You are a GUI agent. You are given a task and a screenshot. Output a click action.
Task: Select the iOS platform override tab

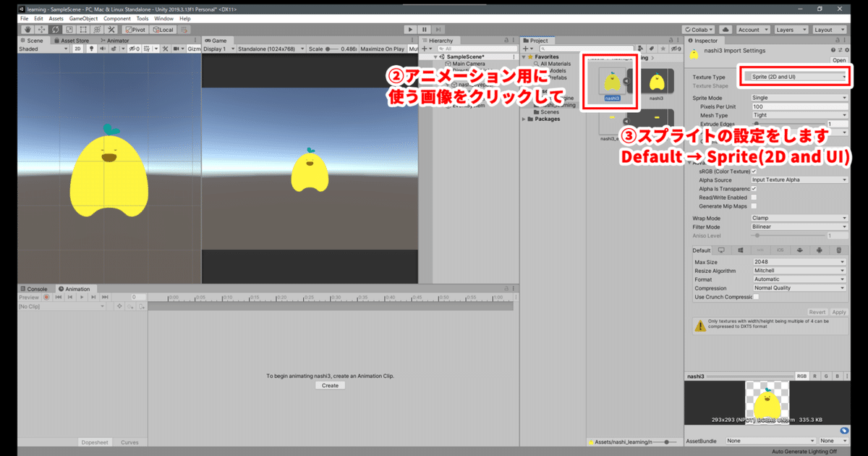tap(780, 250)
